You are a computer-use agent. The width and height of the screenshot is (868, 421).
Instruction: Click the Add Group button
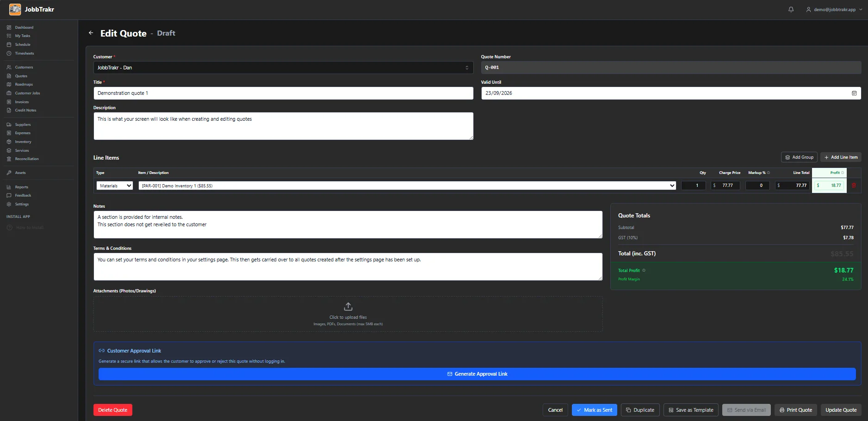[x=799, y=157]
